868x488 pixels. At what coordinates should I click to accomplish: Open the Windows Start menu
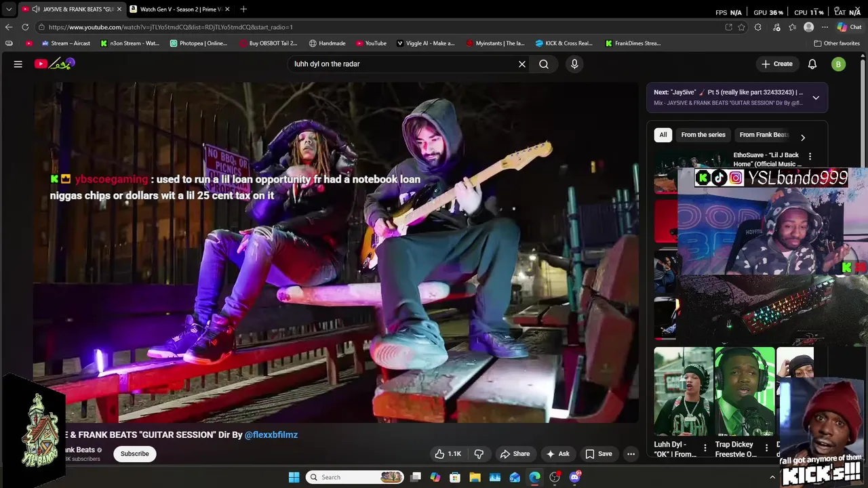tap(294, 477)
